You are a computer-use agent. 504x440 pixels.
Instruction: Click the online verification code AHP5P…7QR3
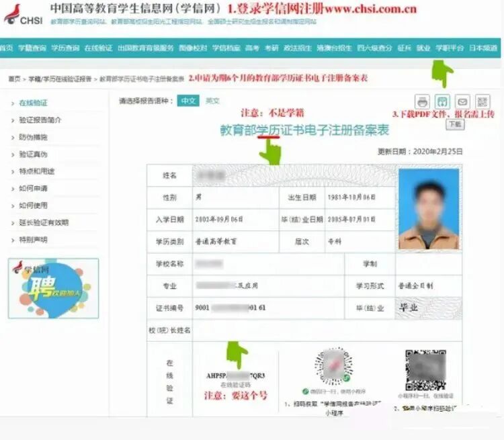tap(235, 376)
